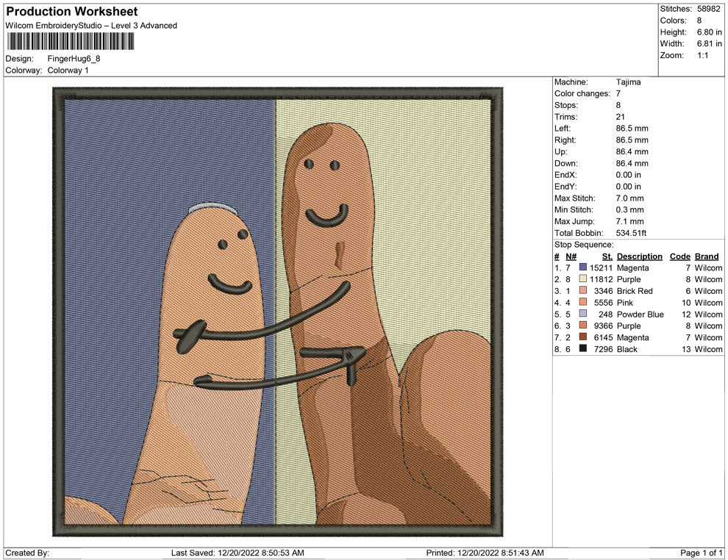Click the St. column header
This screenshot has height=560, width=728.
pos(606,256)
